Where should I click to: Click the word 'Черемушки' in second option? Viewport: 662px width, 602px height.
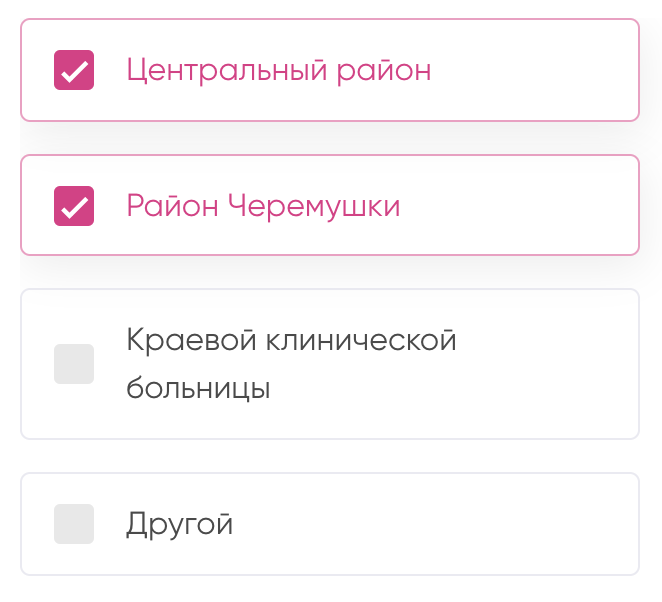coord(314,206)
